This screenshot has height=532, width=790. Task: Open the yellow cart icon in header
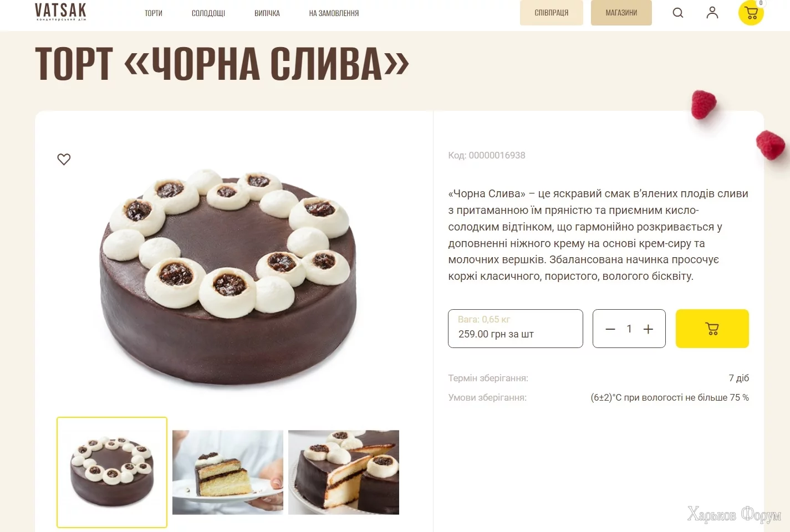(751, 13)
